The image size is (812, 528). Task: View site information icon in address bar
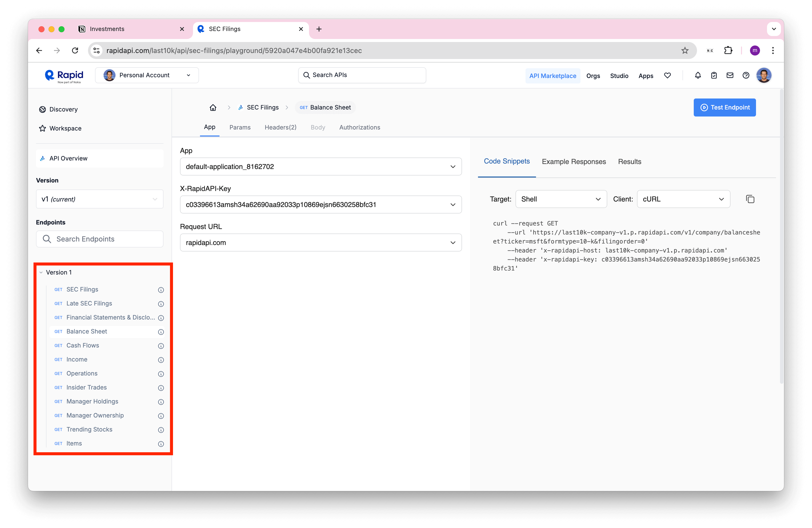point(97,50)
